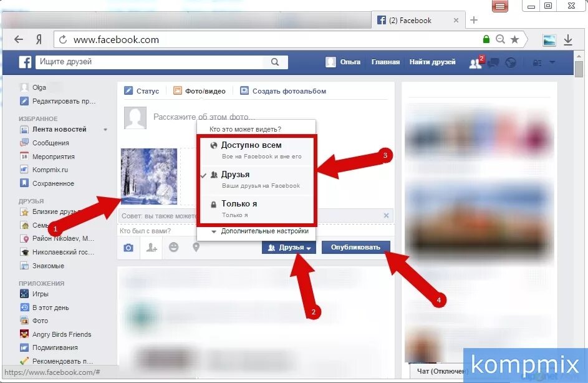Click the 'Расскажите об этом фото' text field

click(205, 117)
